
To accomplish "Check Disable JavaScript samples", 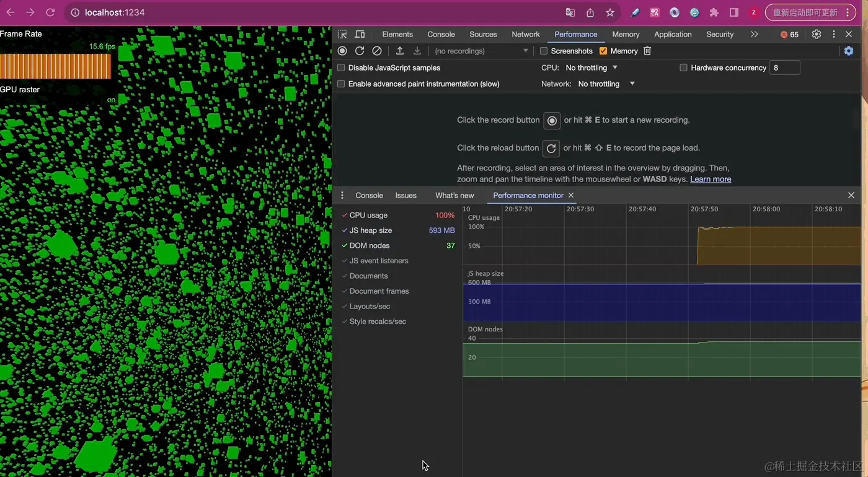I will [x=341, y=68].
